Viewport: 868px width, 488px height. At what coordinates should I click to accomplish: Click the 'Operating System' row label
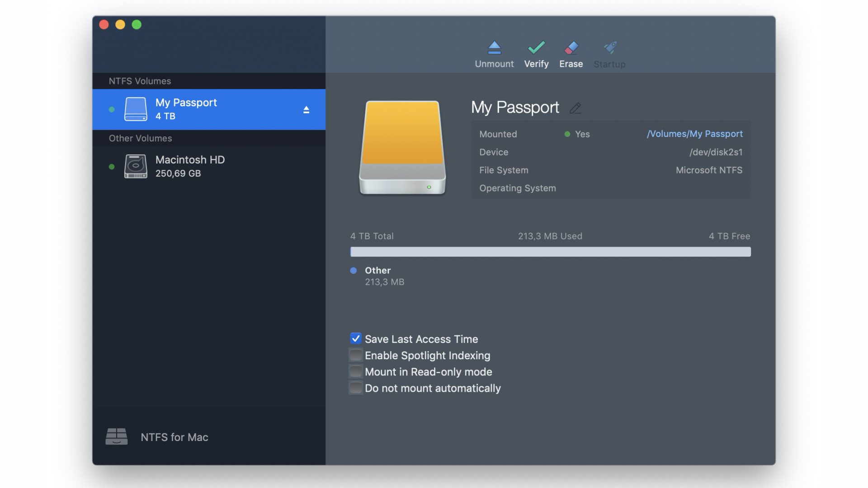[518, 188]
